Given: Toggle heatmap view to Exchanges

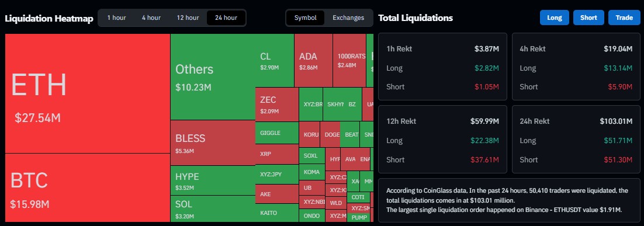Looking at the screenshot, I should (348, 18).
